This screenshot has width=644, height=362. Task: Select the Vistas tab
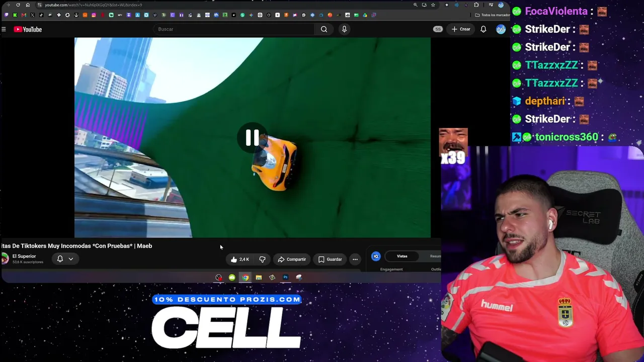pyautogui.click(x=402, y=256)
